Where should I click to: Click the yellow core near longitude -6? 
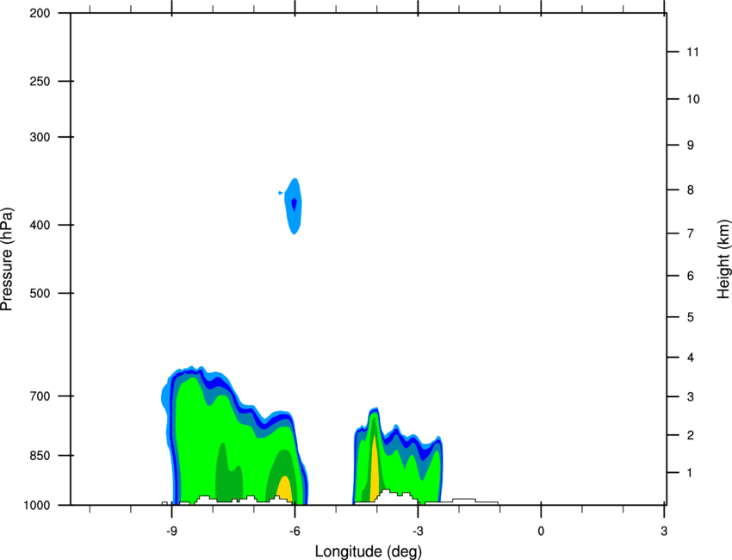[284, 489]
